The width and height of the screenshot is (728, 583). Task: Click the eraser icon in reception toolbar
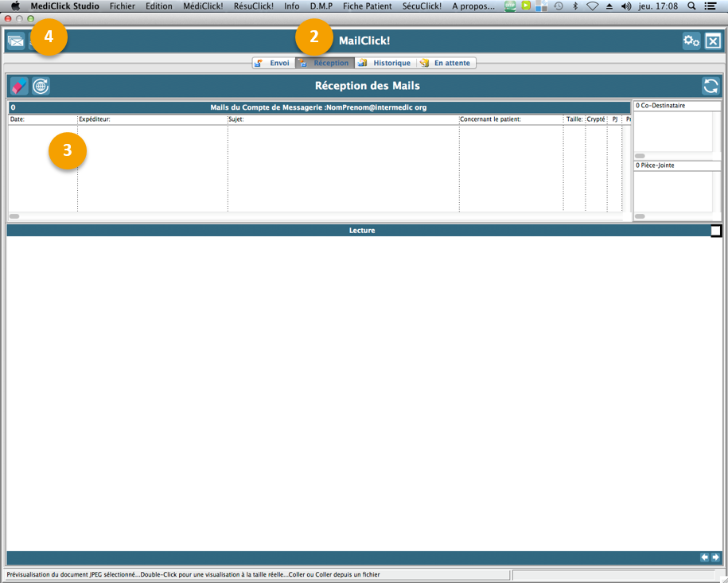(19, 86)
